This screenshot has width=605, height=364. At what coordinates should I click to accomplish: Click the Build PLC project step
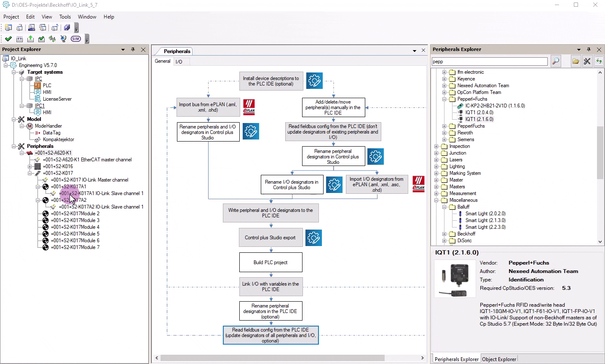pyautogui.click(x=270, y=262)
